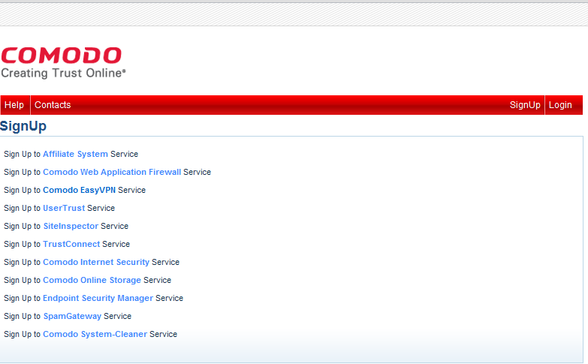Click the SignUp page heading
This screenshot has width=588, height=364.
(23, 126)
